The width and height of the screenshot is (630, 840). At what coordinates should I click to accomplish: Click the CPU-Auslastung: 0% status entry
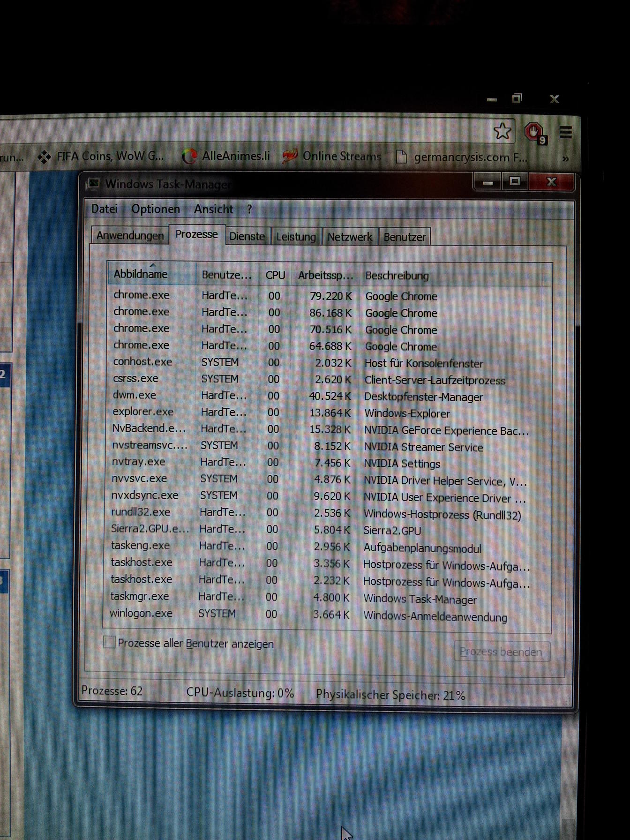(240, 693)
